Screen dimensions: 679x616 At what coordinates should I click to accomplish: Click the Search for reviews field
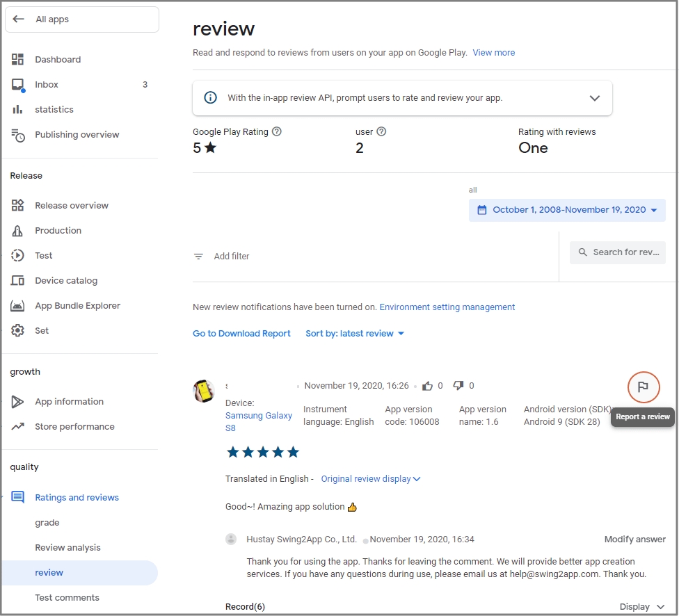(618, 252)
